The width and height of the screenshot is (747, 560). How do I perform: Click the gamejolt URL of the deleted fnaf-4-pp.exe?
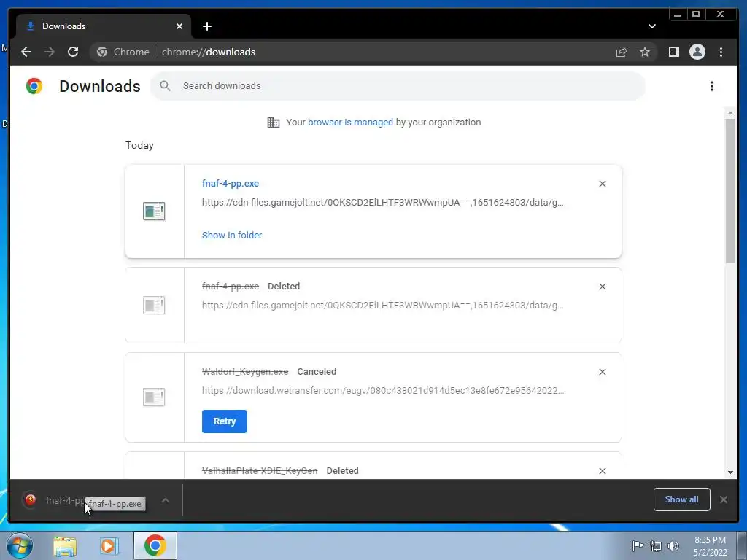click(382, 306)
